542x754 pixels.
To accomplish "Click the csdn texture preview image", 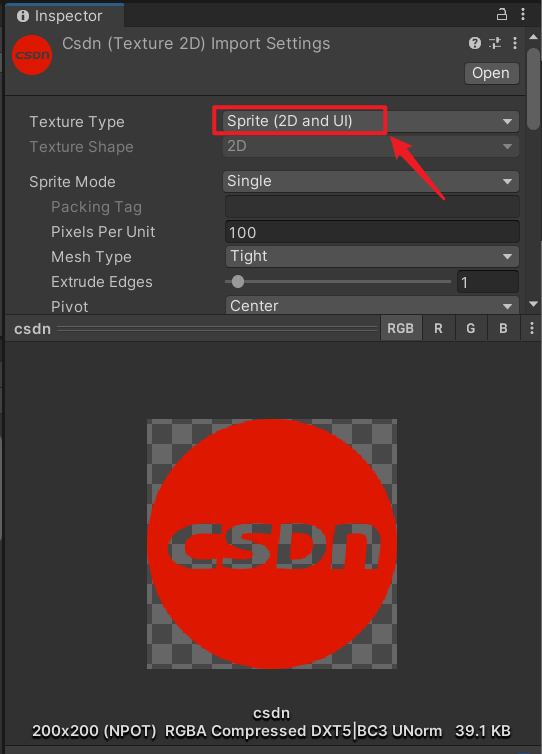I will pyautogui.click(x=272, y=544).
